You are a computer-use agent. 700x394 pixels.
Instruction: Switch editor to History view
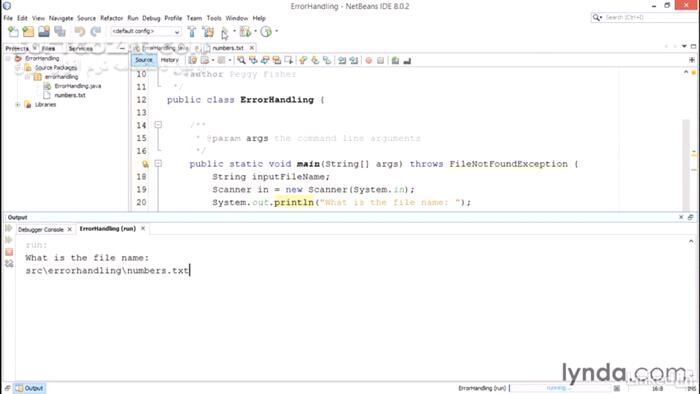coord(169,60)
